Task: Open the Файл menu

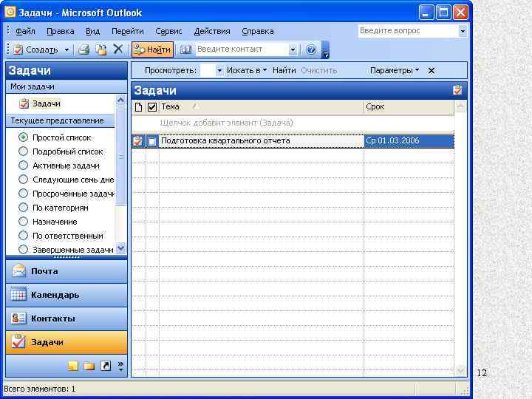Action: point(25,31)
